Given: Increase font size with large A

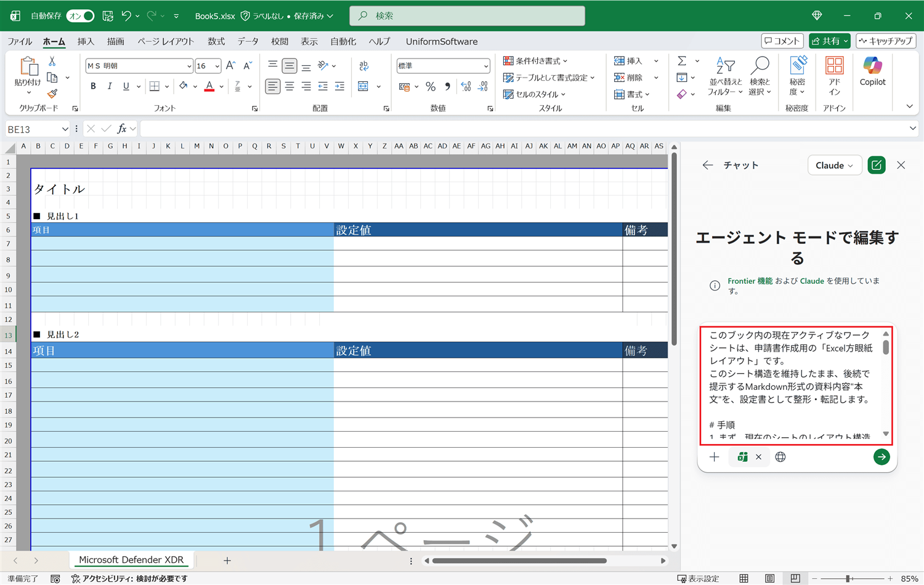Looking at the screenshot, I should tap(231, 66).
